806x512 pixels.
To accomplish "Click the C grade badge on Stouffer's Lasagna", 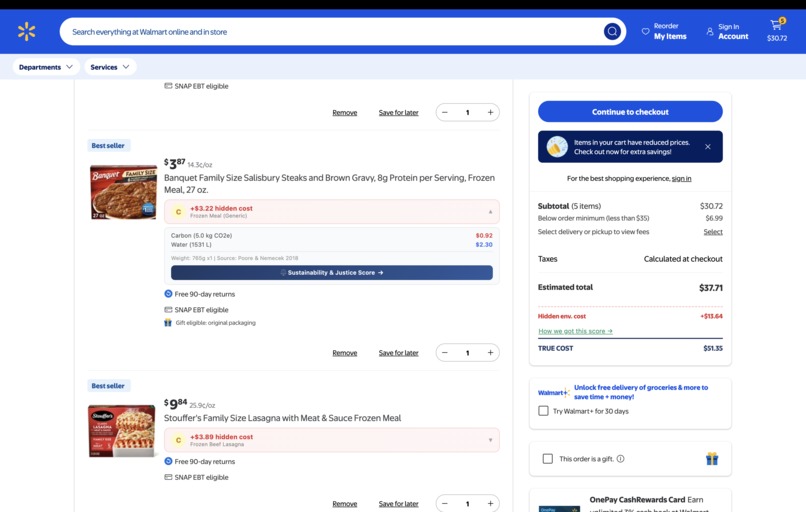I will 178,440.
